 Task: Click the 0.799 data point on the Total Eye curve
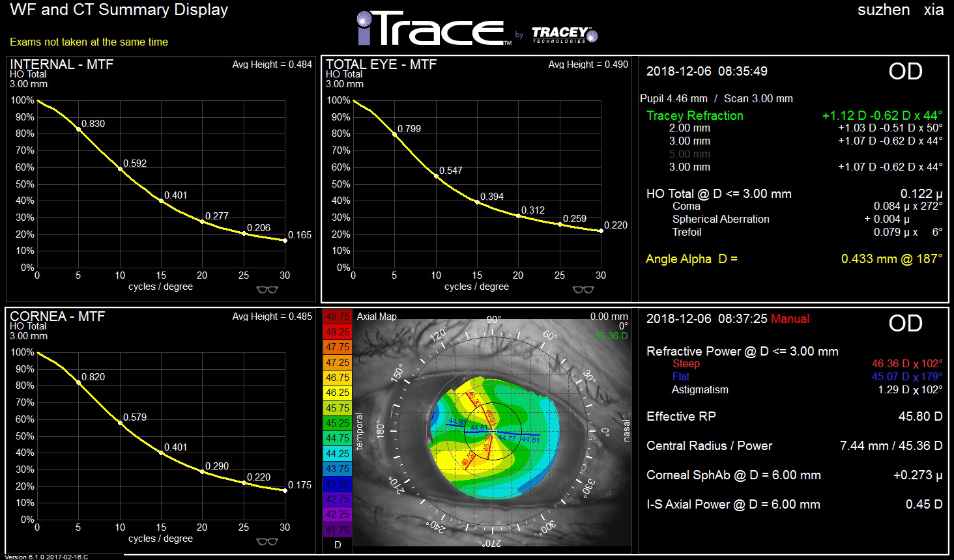click(x=395, y=134)
